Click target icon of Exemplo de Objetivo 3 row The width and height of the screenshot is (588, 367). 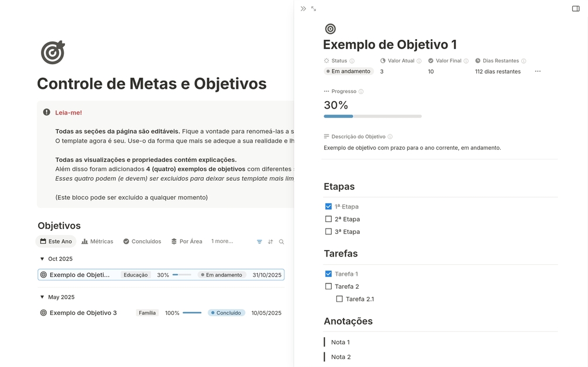pyautogui.click(x=43, y=313)
